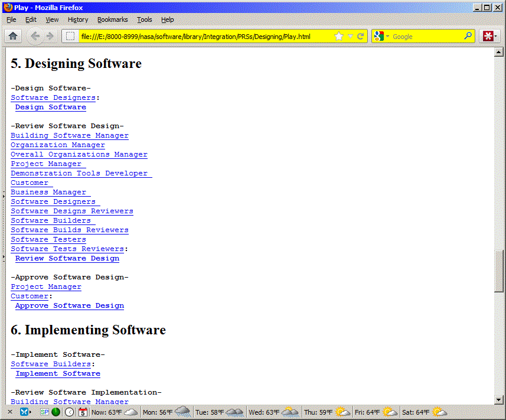Open Software Designers link under Design Software

53,97
